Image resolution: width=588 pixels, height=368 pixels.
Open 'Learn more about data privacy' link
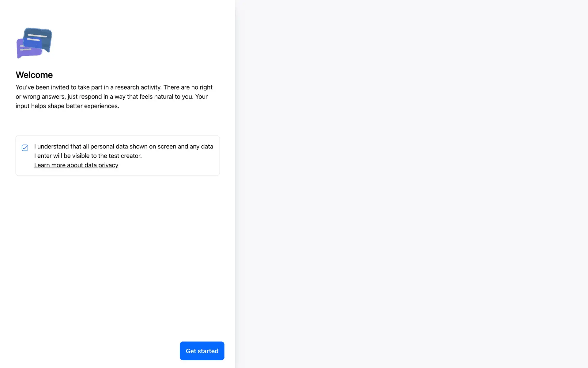[76, 165]
